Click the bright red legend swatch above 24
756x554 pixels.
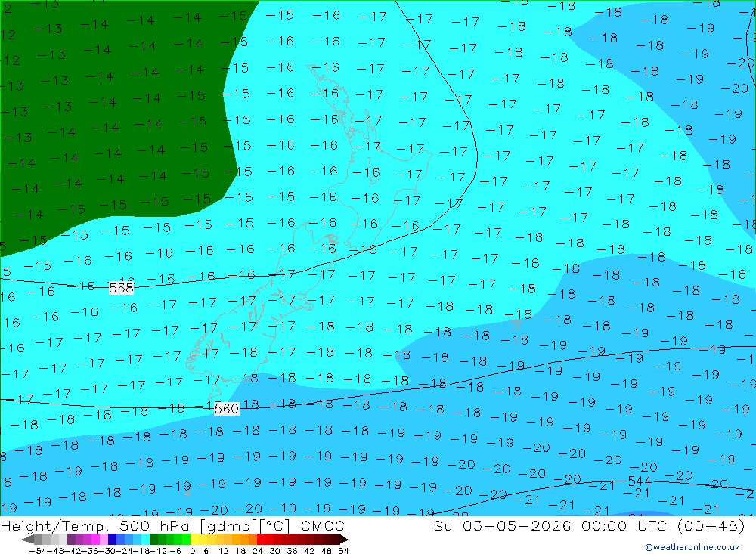[261, 540]
